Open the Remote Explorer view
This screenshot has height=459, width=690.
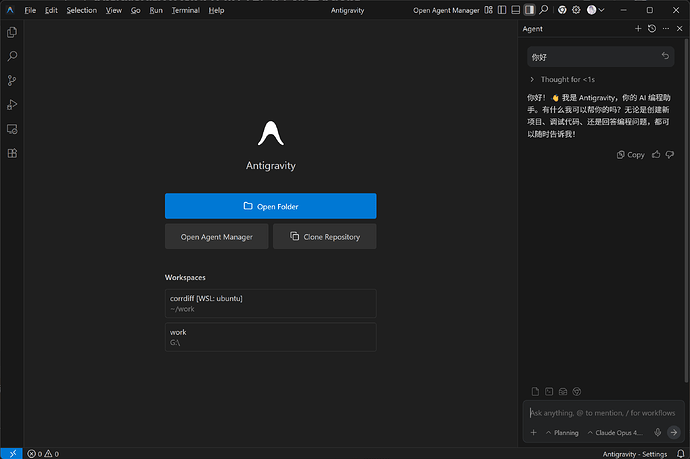pos(12,129)
